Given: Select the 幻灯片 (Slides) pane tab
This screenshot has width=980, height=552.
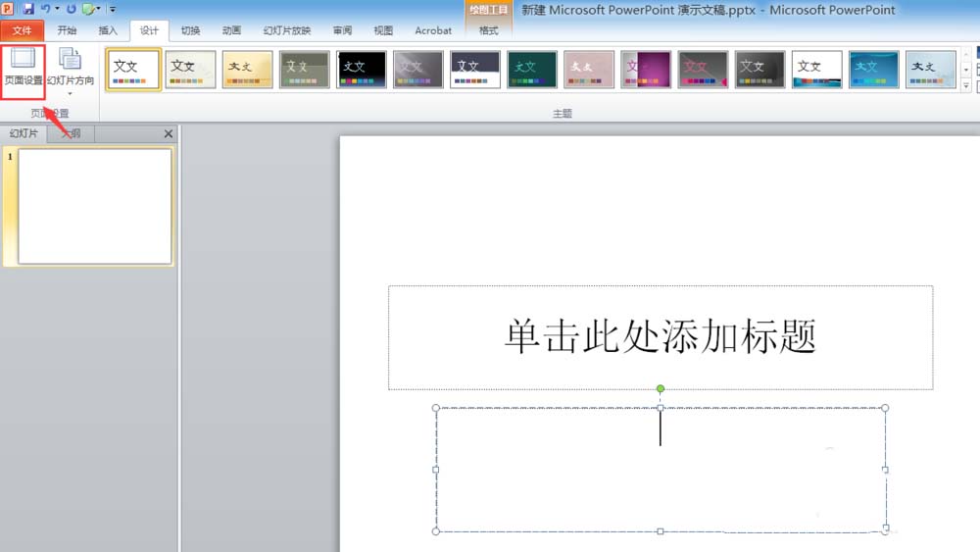Looking at the screenshot, I should (x=24, y=133).
